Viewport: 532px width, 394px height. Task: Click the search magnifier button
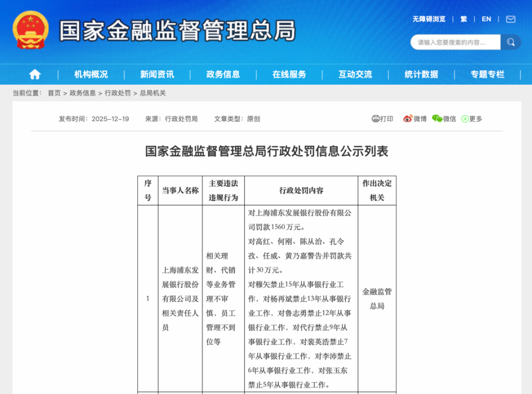tap(510, 42)
